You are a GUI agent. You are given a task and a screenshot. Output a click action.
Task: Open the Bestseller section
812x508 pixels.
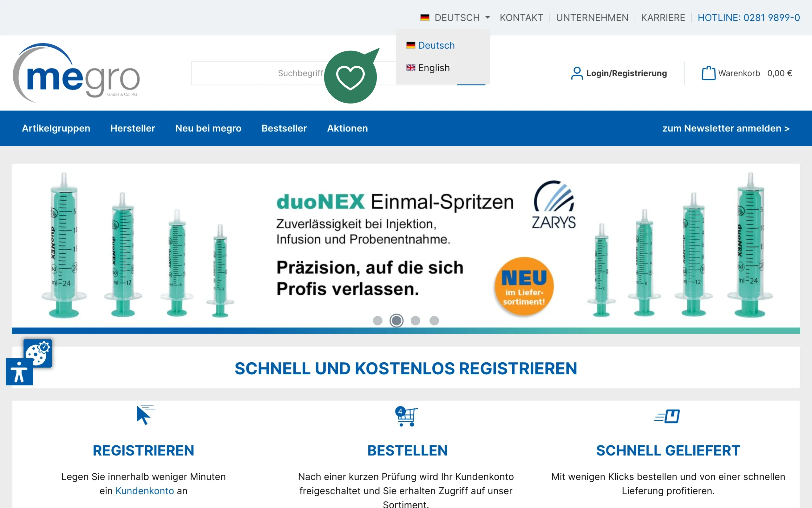click(284, 128)
